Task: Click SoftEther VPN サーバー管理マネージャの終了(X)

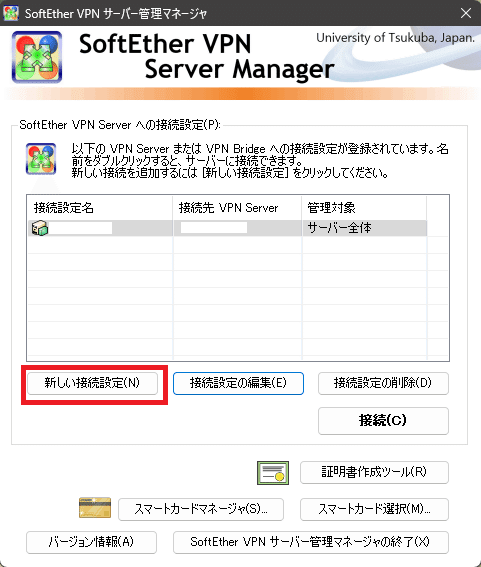Action: [311, 542]
